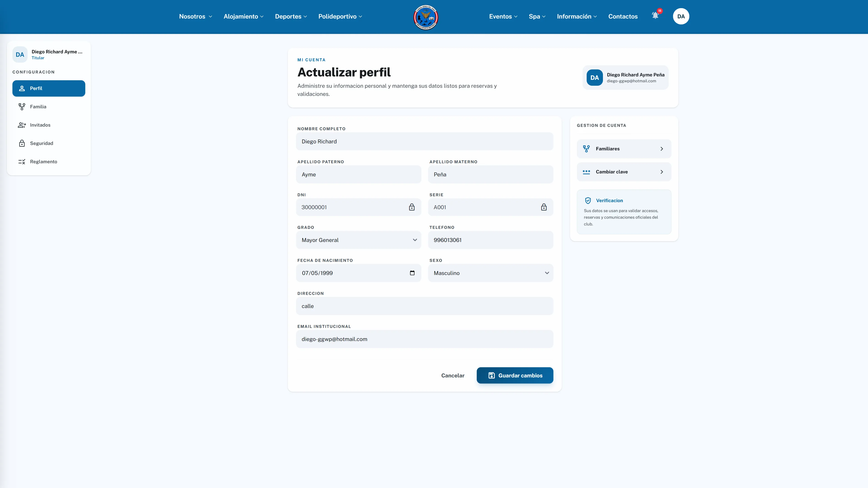Select Seguridad in the sidebar
Screen dimensions: 868x488
pyautogui.click(x=49, y=143)
